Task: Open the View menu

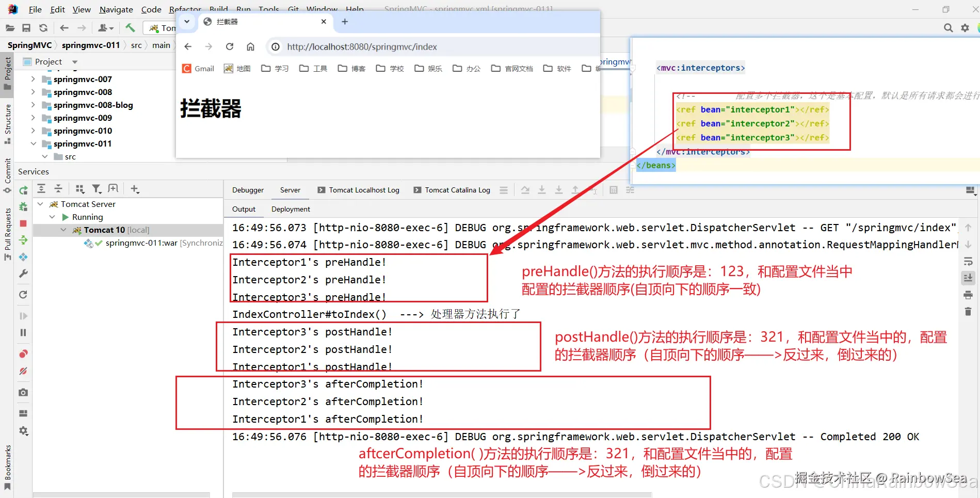Action: pos(82,9)
